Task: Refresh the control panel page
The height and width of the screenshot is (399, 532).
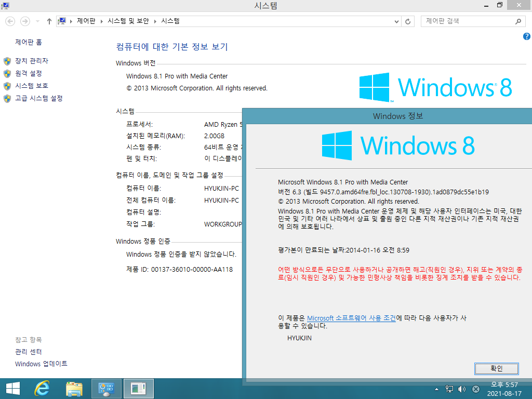Action: click(x=408, y=21)
